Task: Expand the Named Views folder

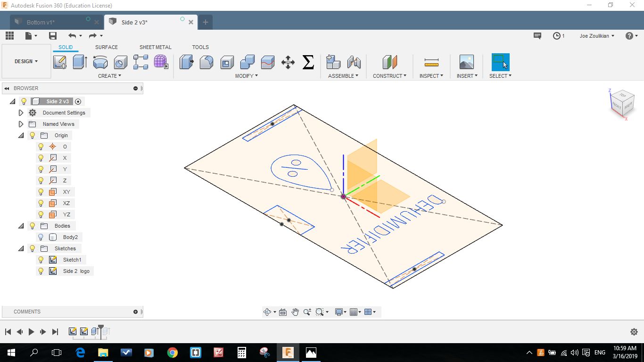Action: pos(21,124)
